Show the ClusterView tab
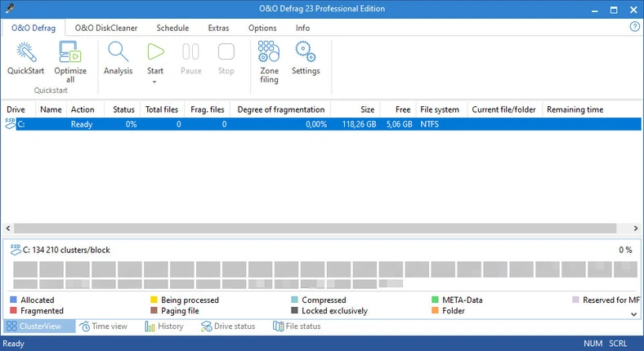644x351 pixels. pyautogui.click(x=39, y=326)
